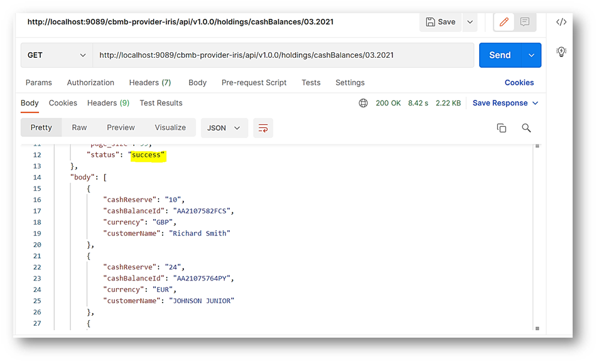Click the lightbulb info icon
Screen dimensions: 599x364
pos(561,51)
